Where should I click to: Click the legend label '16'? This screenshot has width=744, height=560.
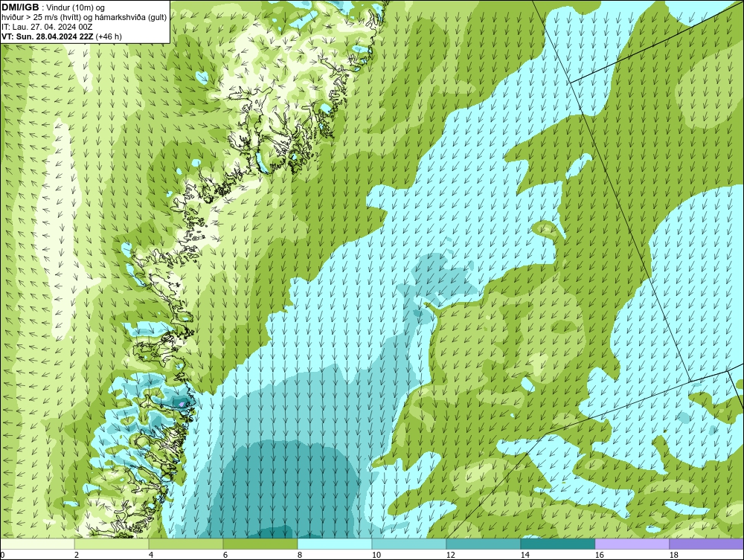point(599,555)
